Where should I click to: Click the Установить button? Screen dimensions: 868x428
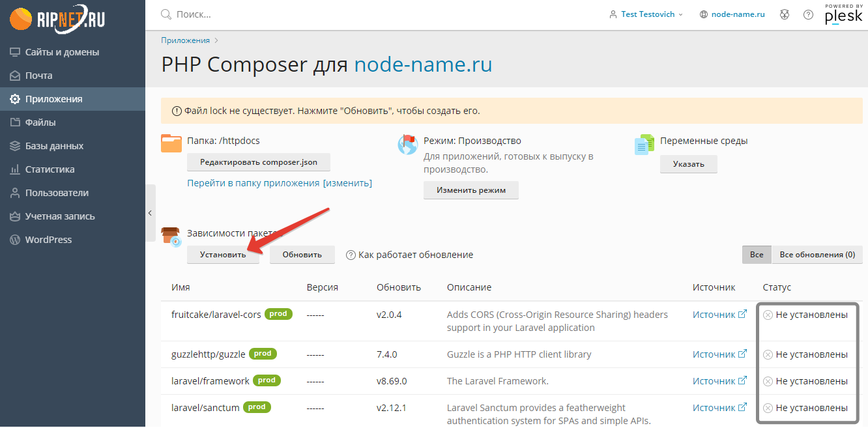tap(223, 255)
